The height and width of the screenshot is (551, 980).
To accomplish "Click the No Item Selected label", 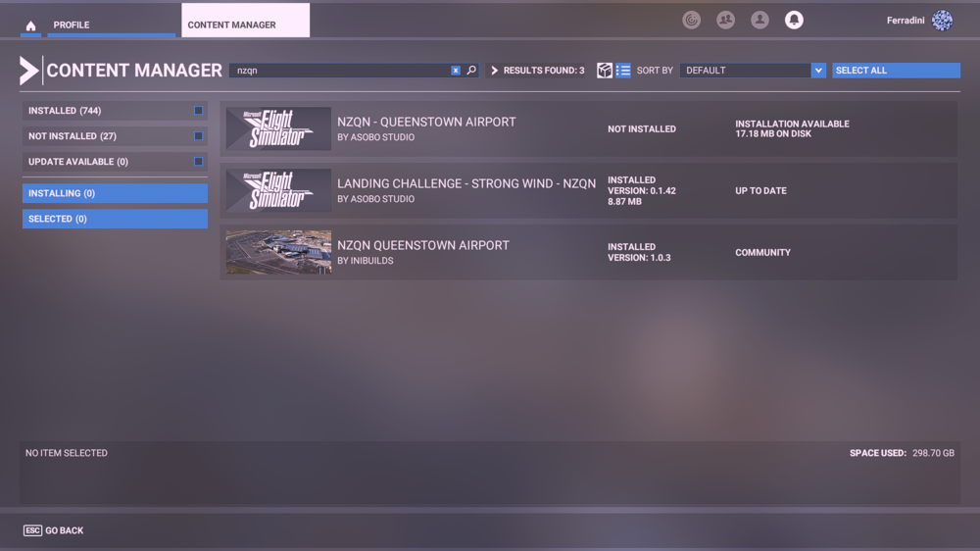I will click(x=67, y=453).
